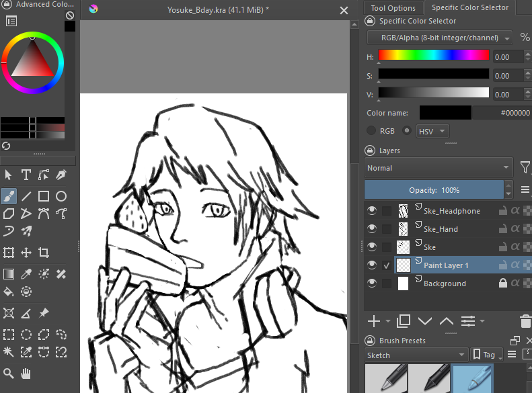Image resolution: width=532 pixels, height=393 pixels.
Task: Open the Normal blending mode dropdown
Action: tap(439, 168)
